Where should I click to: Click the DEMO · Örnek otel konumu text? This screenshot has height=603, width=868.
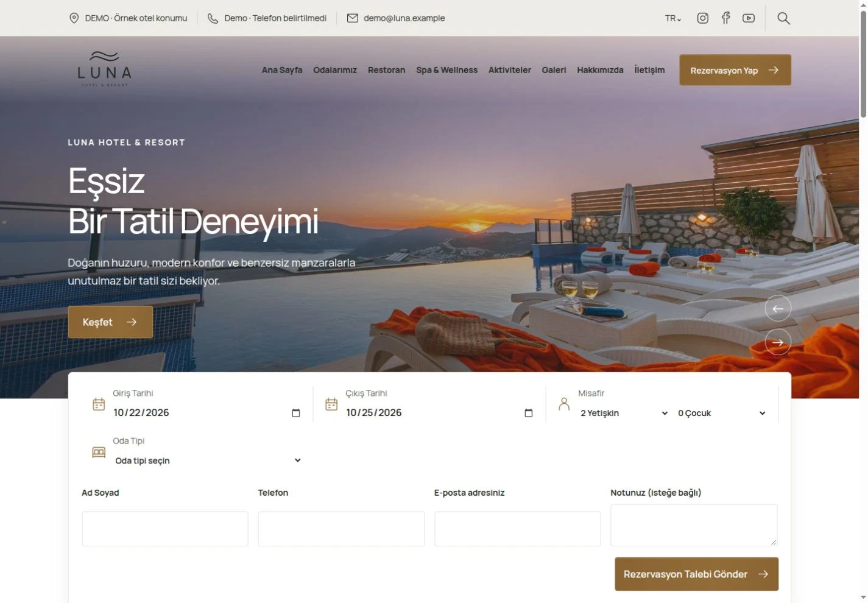(x=136, y=18)
